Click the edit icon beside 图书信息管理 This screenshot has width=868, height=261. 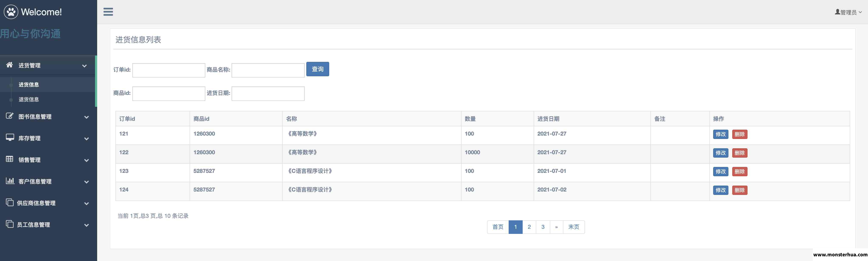9,116
